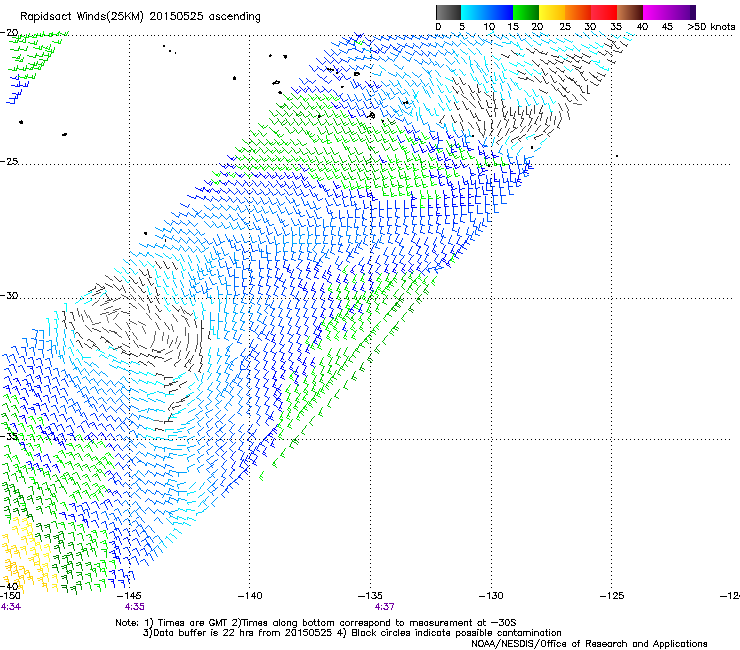Click the '-130' longitude axis label
This screenshot has height=650, width=740.
(491, 596)
